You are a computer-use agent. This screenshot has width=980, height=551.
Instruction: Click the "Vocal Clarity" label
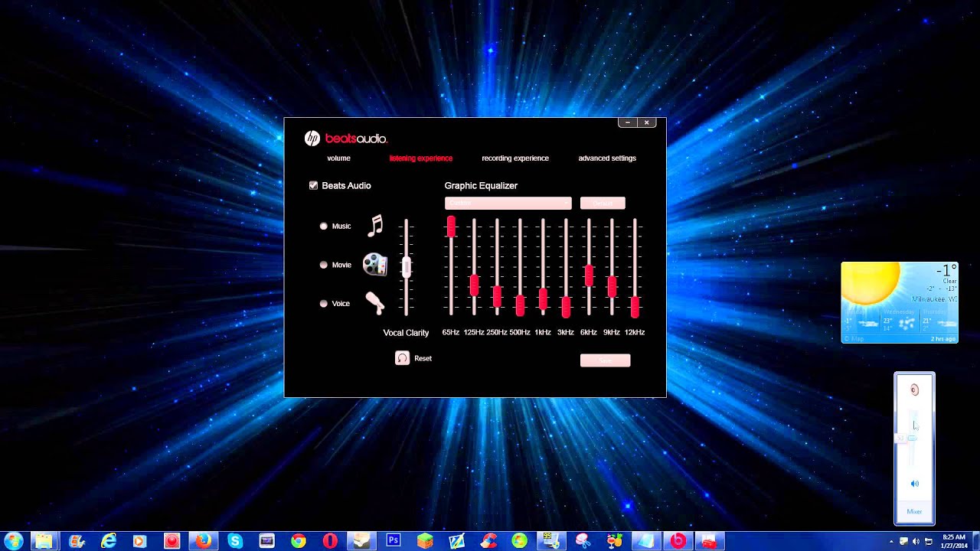(x=406, y=333)
